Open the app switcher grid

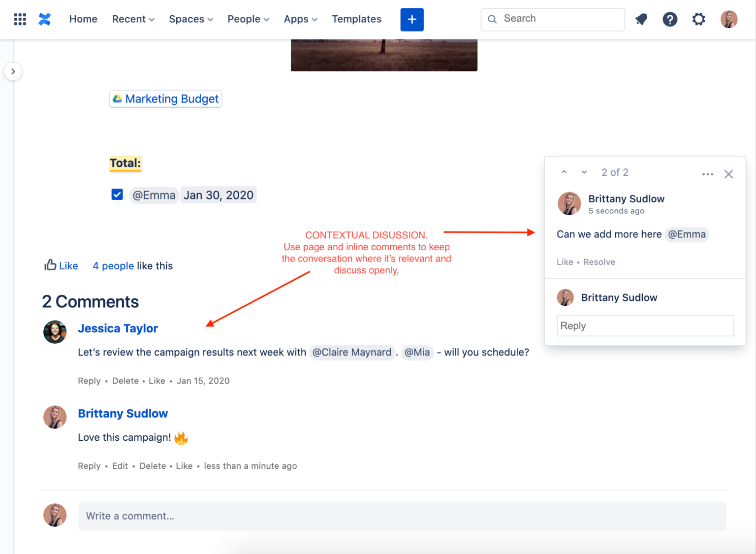pyautogui.click(x=20, y=19)
